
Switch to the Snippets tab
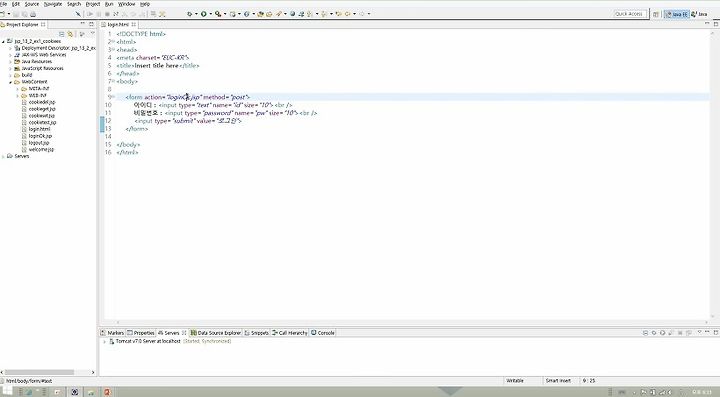(256, 333)
